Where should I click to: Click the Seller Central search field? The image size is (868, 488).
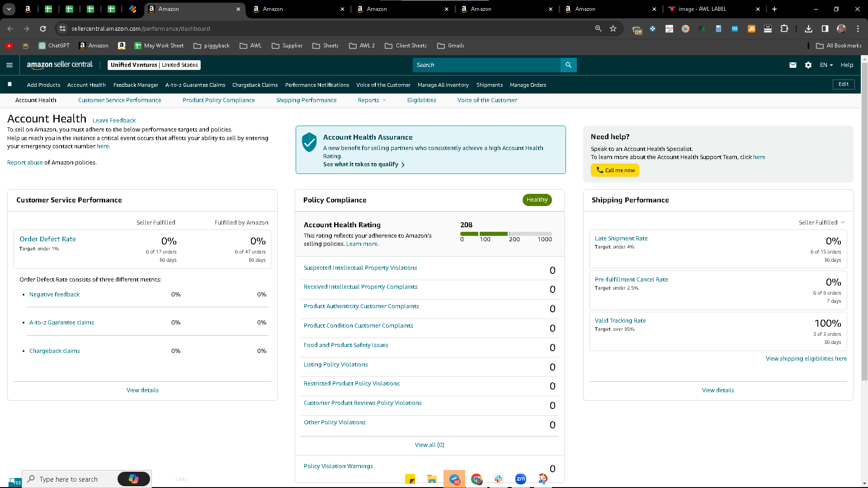pos(486,65)
